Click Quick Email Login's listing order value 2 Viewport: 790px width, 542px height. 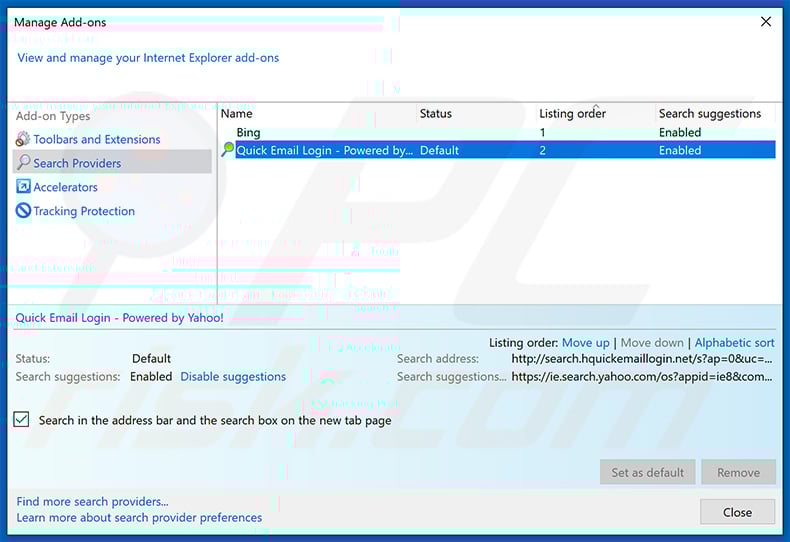click(x=543, y=150)
